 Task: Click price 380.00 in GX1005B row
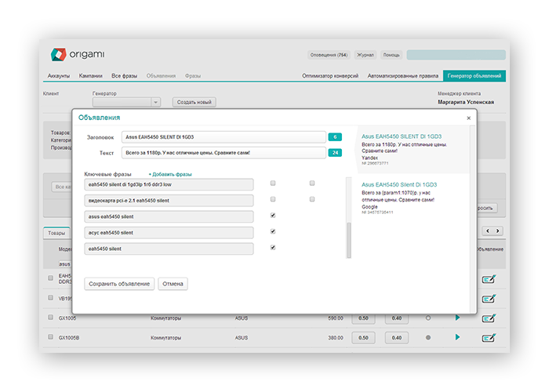(x=336, y=338)
